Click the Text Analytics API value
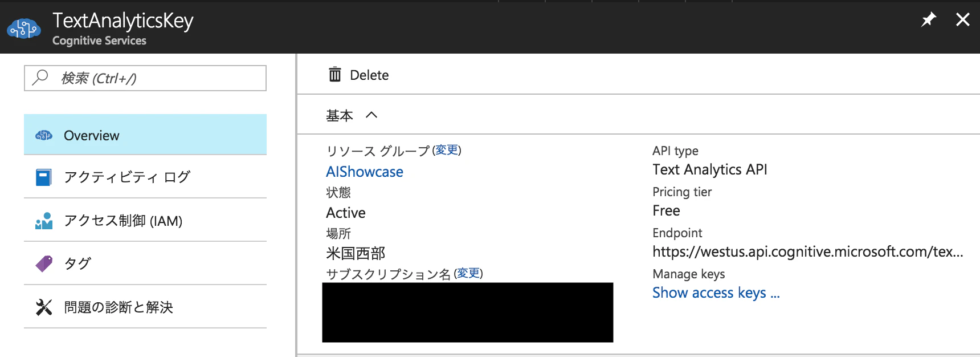The image size is (980, 357). (x=710, y=170)
